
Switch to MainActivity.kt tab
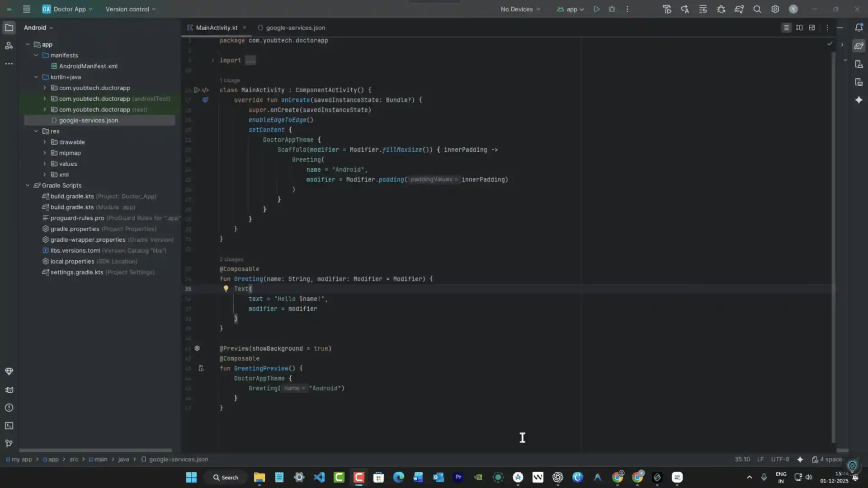click(x=217, y=28)
